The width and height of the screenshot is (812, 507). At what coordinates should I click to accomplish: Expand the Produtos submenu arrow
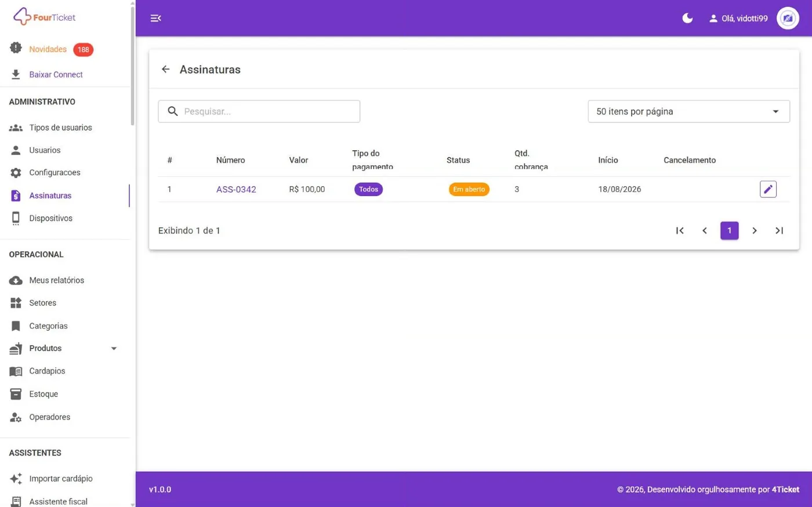114,349
